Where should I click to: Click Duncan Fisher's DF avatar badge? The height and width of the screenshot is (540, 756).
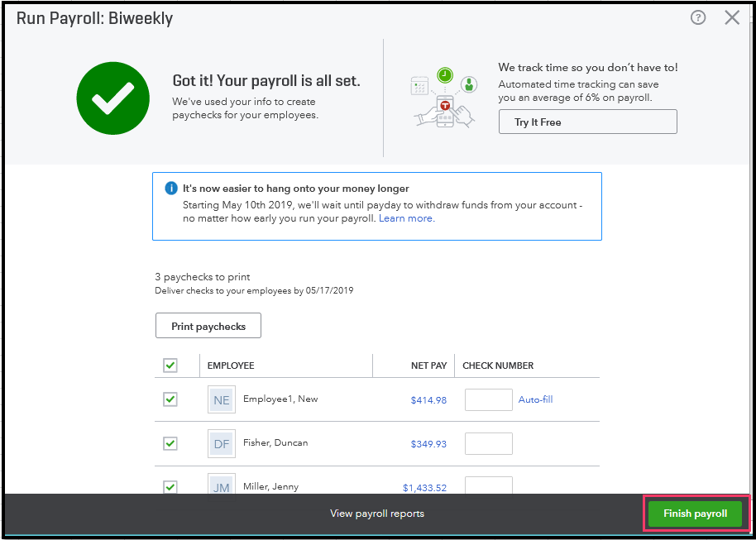coord(221,442)
